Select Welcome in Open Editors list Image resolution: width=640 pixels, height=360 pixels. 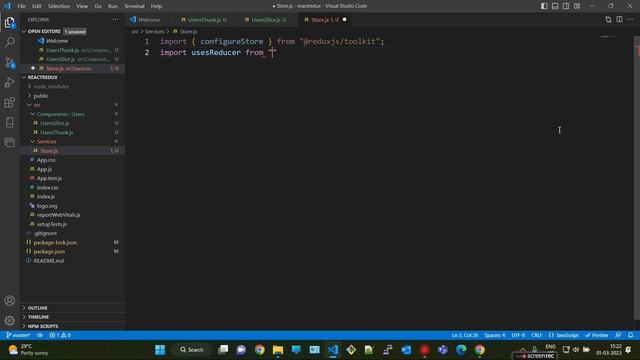point(57,41)
